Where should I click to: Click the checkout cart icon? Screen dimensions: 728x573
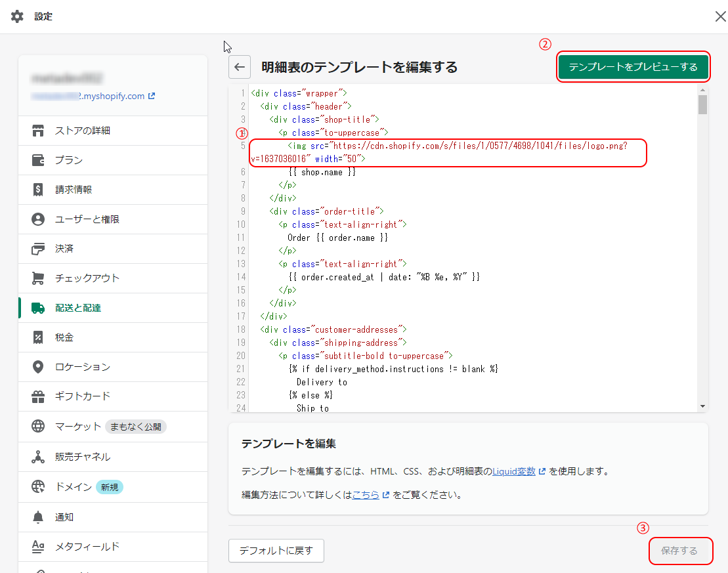tap(38, 278)
